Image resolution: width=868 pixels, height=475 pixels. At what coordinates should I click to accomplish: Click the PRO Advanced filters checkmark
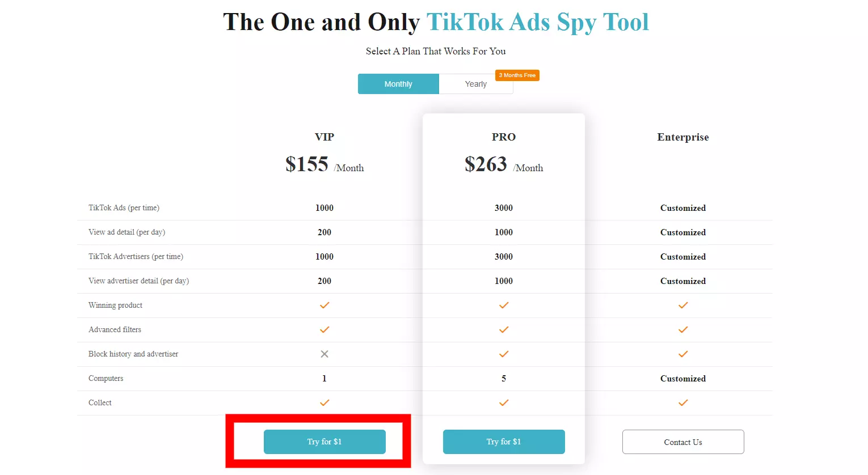tap(504, 329)
